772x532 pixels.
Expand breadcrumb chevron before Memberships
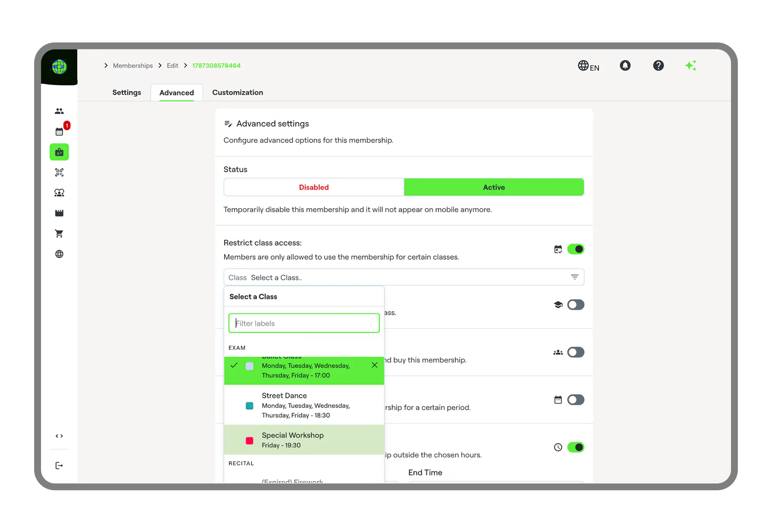106,66
